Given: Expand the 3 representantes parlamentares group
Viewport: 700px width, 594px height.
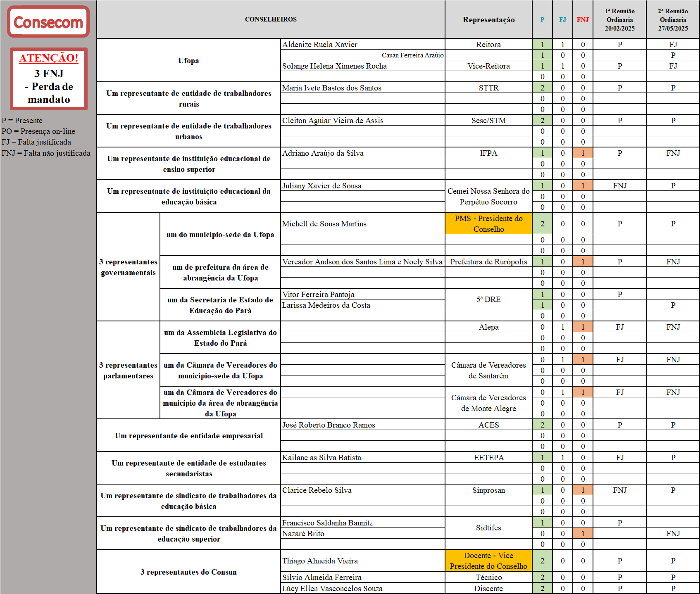Looking at the screenshot, I should [128, 371].
